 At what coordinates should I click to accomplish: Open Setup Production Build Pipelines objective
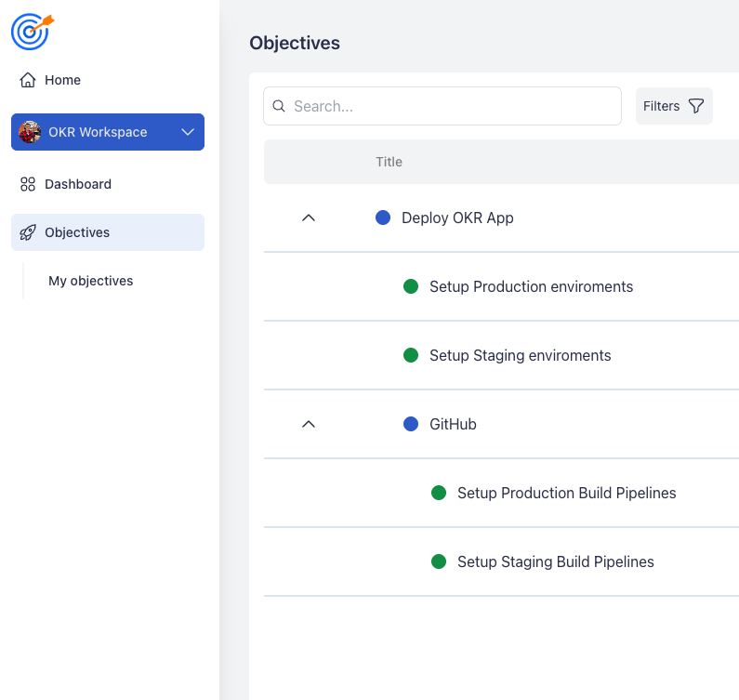coord(566,493)
